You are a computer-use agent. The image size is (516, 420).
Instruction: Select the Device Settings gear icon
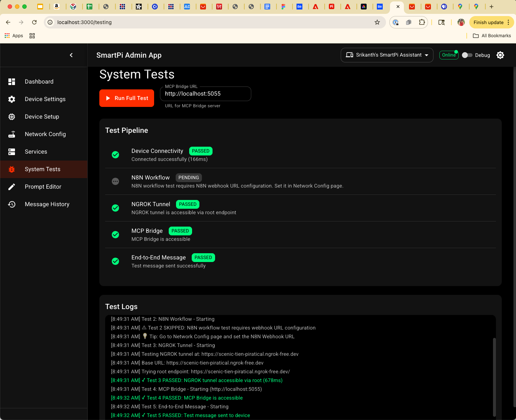[x=12, y=99]
